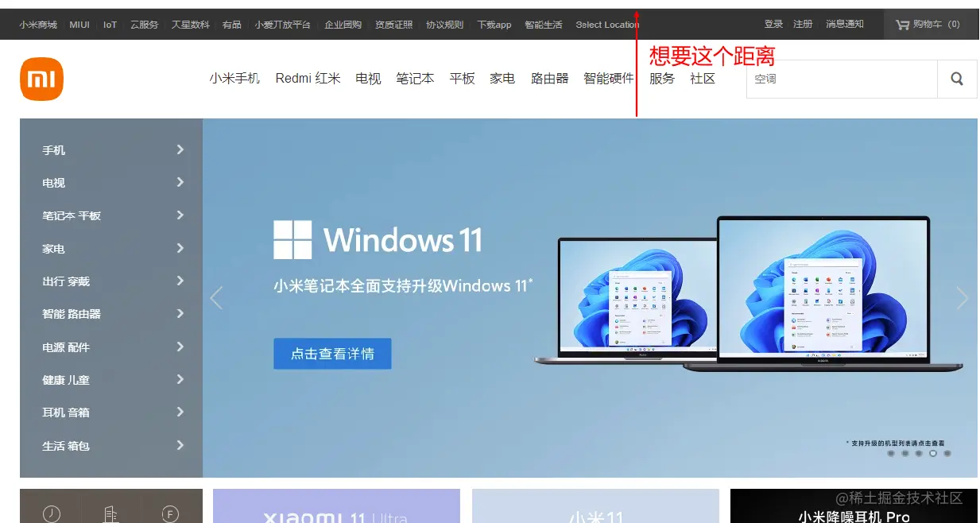Click 协议规则 link in top bar

445,25
